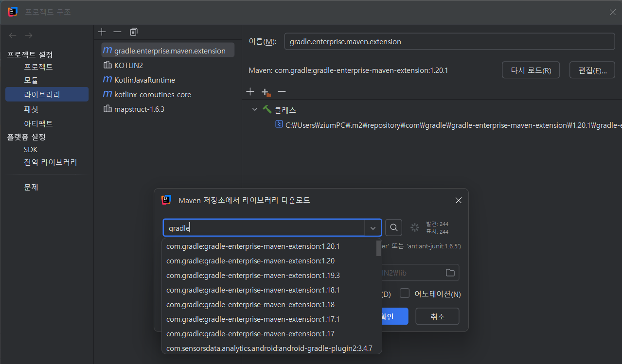Collapse the 클래스 tree node
This screenshot has width=622, height=364.
tap(255, 109)
